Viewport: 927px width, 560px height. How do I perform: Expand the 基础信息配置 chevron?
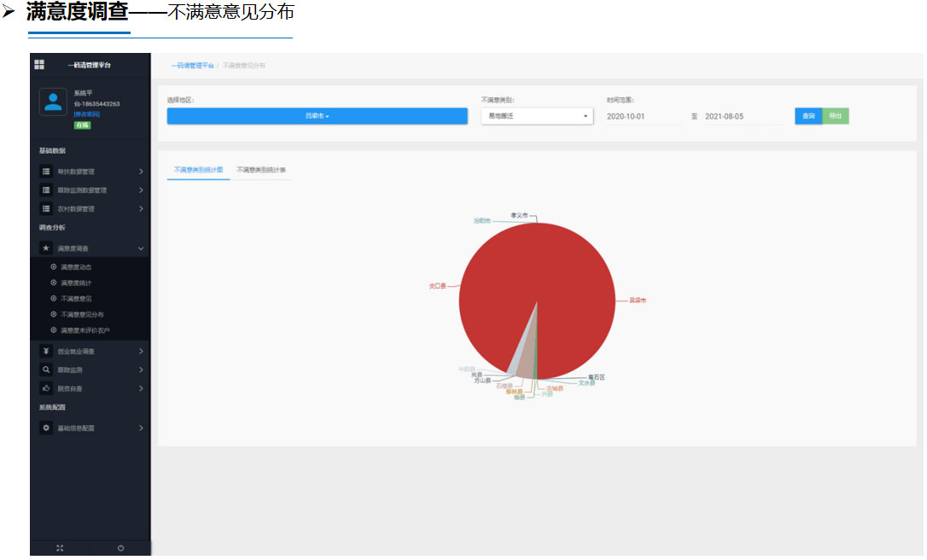[141, 428]
